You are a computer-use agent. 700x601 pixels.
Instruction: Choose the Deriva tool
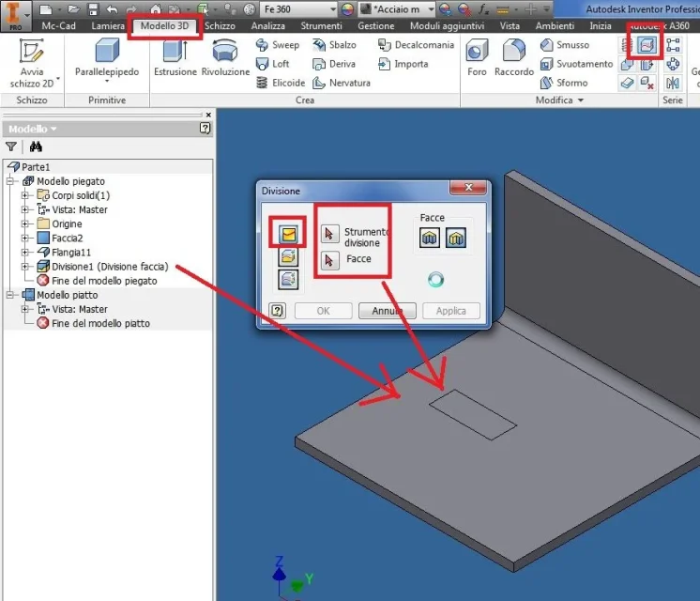[334, 64]
